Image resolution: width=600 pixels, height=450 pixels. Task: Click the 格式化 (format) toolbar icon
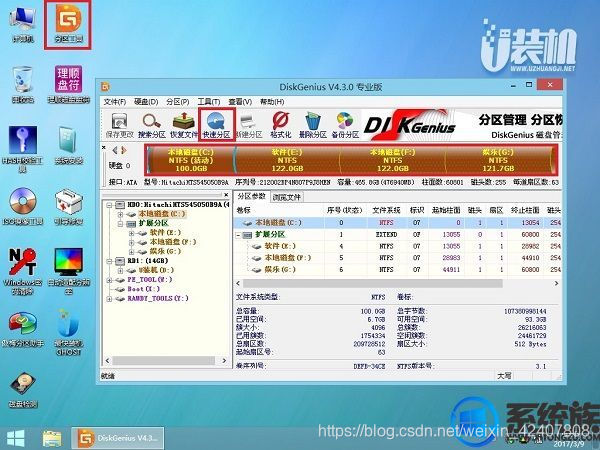280,125
